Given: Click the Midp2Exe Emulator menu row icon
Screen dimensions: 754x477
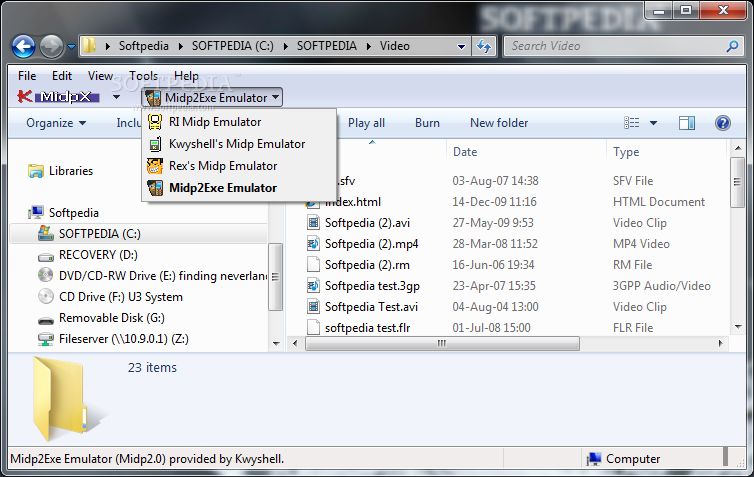Looking at the screenshot, I should click(155, 188).
